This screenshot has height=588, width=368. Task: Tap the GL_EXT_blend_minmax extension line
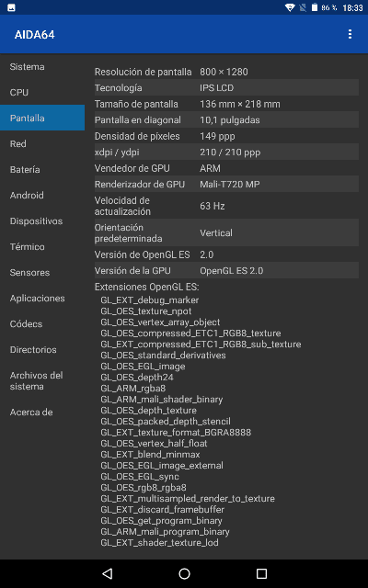click(150, 455)
